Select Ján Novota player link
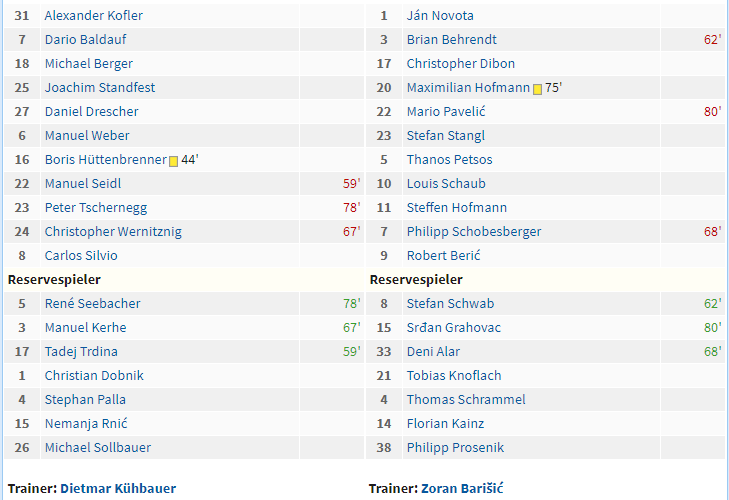 click(440, 16)
